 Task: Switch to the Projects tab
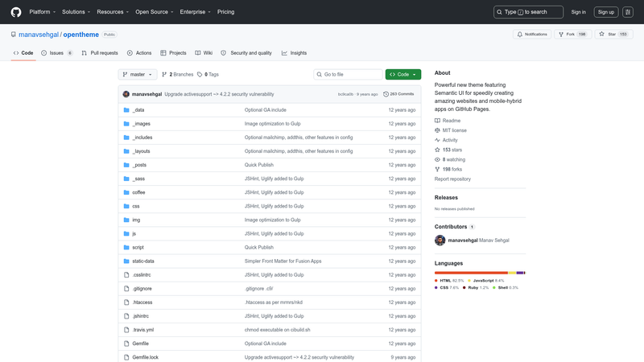point(173,53)
